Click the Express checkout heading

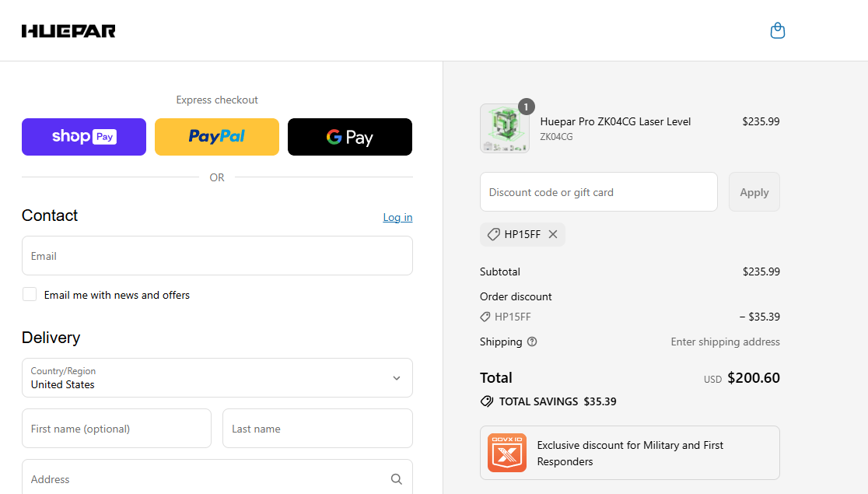(x=217, y=100)
